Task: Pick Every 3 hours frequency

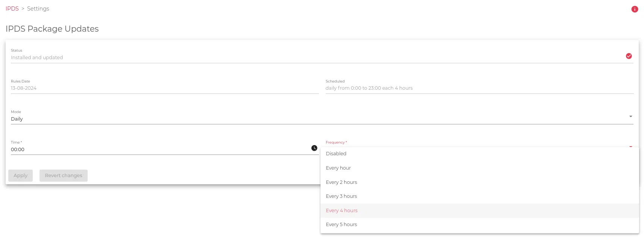Action: 341,196
